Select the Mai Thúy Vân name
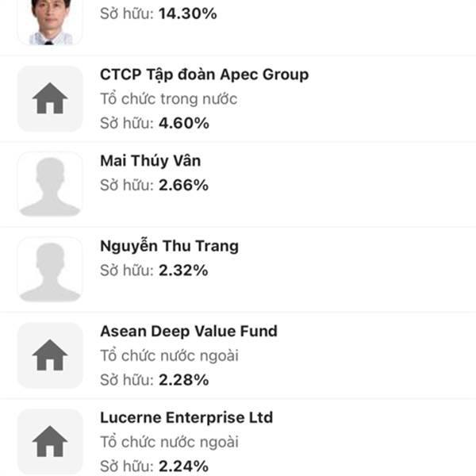The image size is (476, 476). click(x=150, y=160)
